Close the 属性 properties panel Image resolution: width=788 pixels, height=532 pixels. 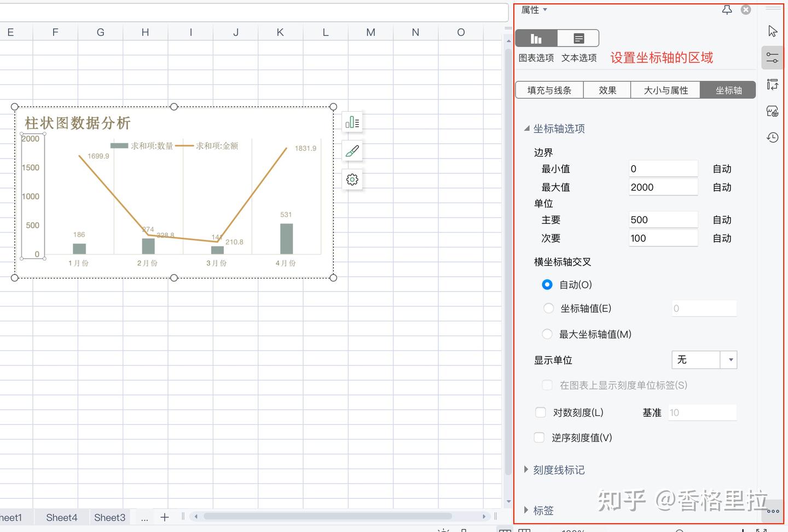(x=746, y=10)
